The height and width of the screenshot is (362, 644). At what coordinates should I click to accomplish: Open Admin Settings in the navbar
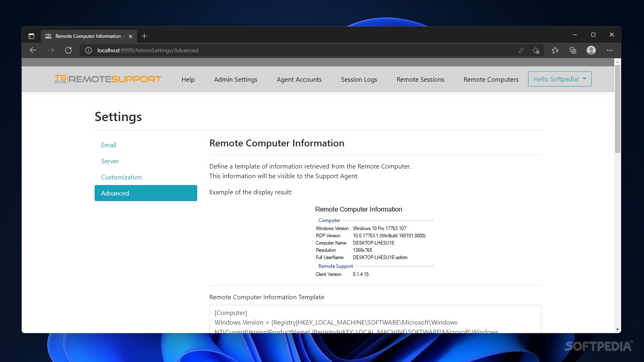235,80
